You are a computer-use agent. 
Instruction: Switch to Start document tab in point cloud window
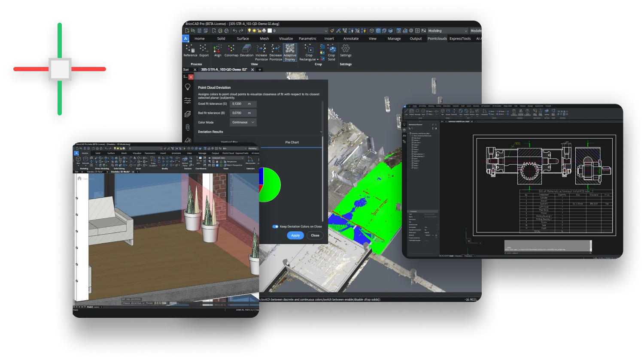[x=186, y=69]
